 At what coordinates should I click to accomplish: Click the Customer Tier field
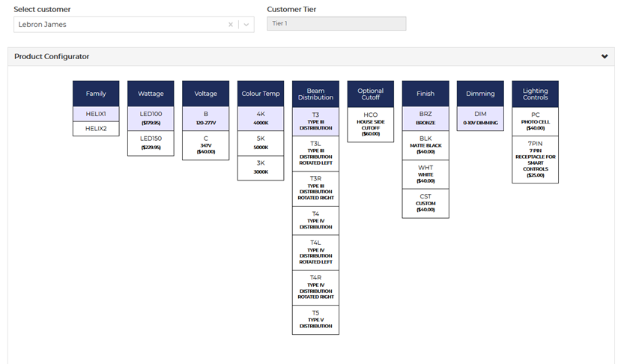(336, 24)
